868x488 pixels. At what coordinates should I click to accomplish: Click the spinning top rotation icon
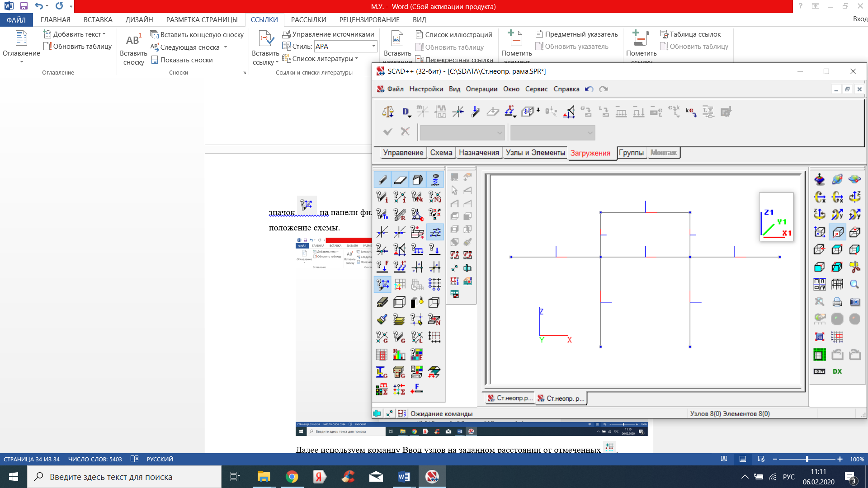820,180
